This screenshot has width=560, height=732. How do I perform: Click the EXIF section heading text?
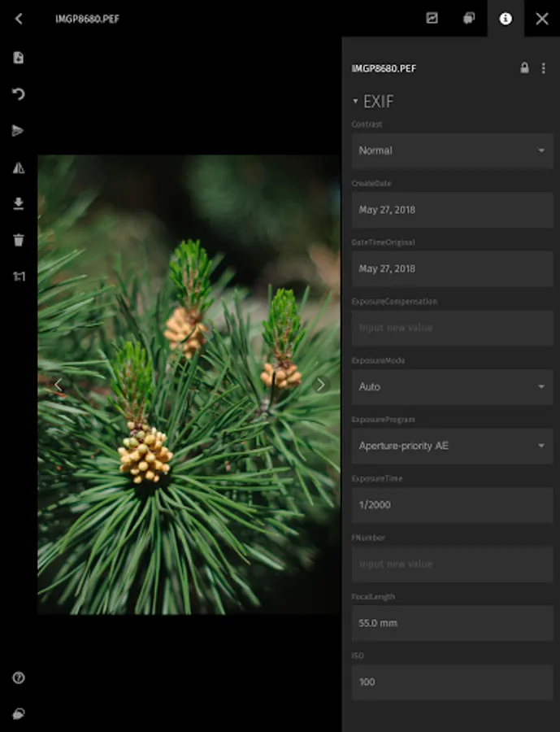coord(379,102)
